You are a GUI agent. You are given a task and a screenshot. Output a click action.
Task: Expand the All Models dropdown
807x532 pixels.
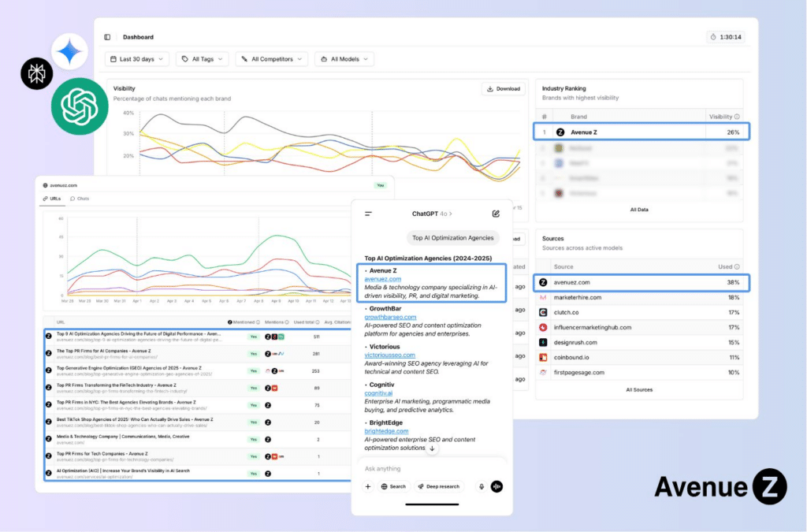(x=344, y=59)
